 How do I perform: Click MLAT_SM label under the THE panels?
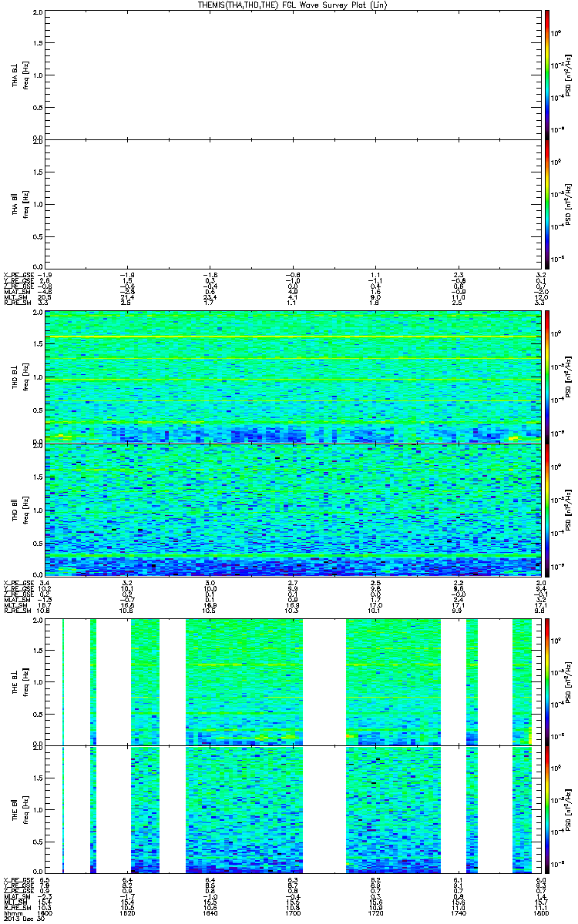coord(16,898)
